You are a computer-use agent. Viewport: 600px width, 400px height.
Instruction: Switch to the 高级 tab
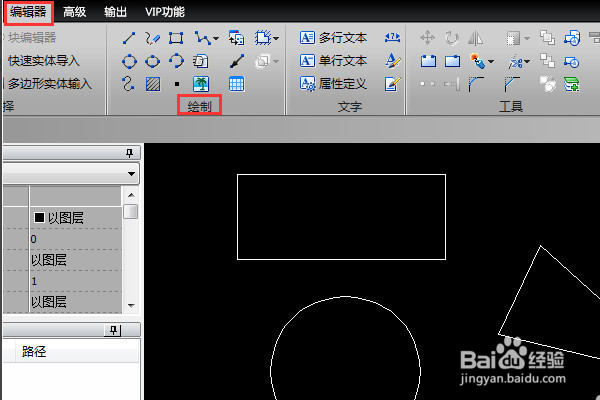pos(74,12)
